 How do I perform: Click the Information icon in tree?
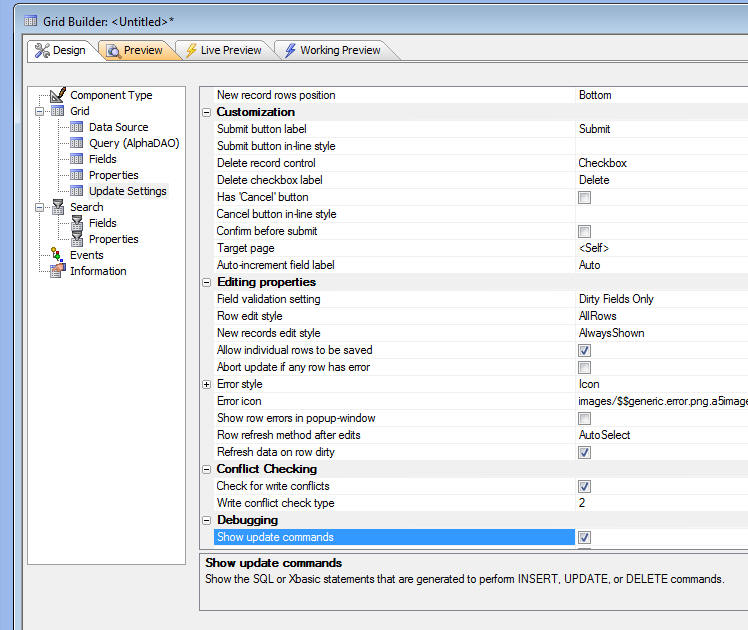pos(58,270)
